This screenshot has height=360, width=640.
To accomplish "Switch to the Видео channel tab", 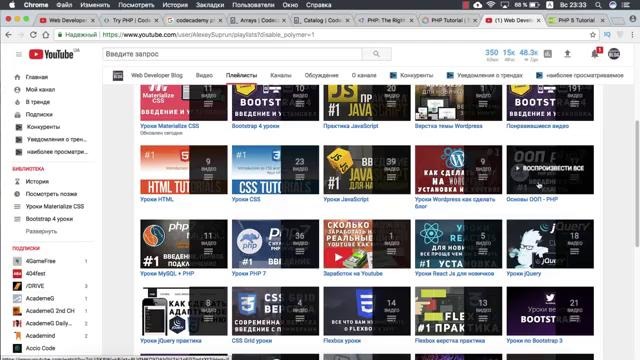I will click(x=204, y=76).
